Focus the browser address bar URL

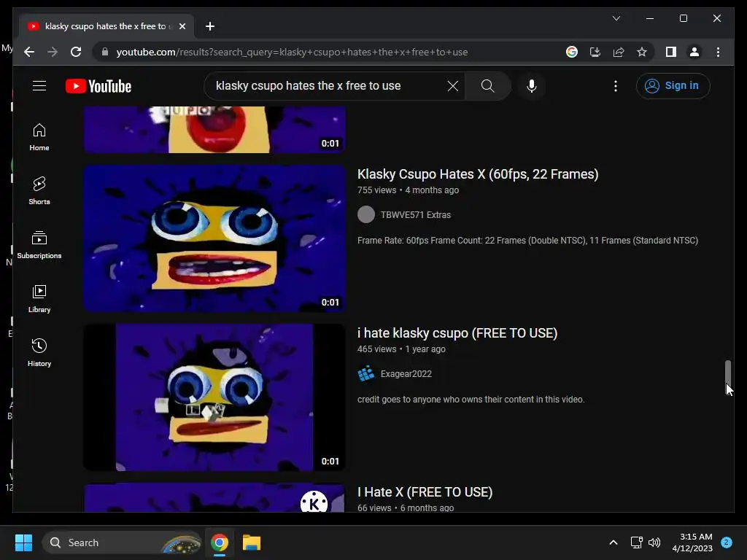292,52
